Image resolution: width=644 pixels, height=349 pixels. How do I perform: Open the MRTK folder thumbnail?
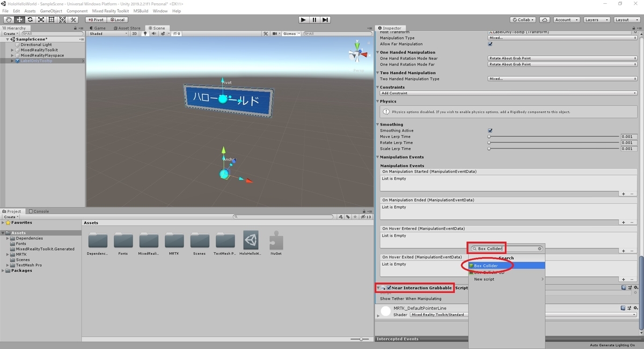tap(174, 241)
